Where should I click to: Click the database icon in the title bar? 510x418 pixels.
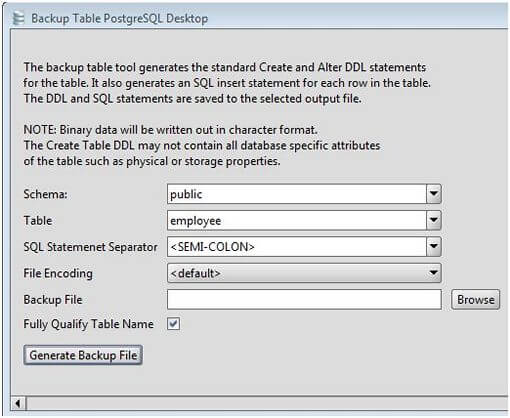coord(18,18)
